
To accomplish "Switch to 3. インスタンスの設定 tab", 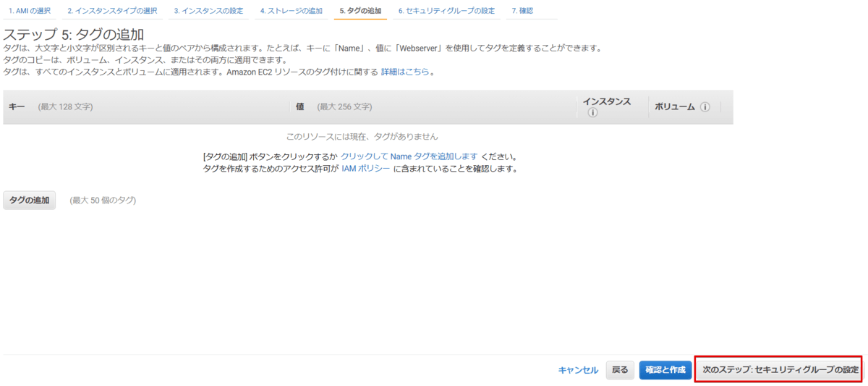I will tap(208, 11).
